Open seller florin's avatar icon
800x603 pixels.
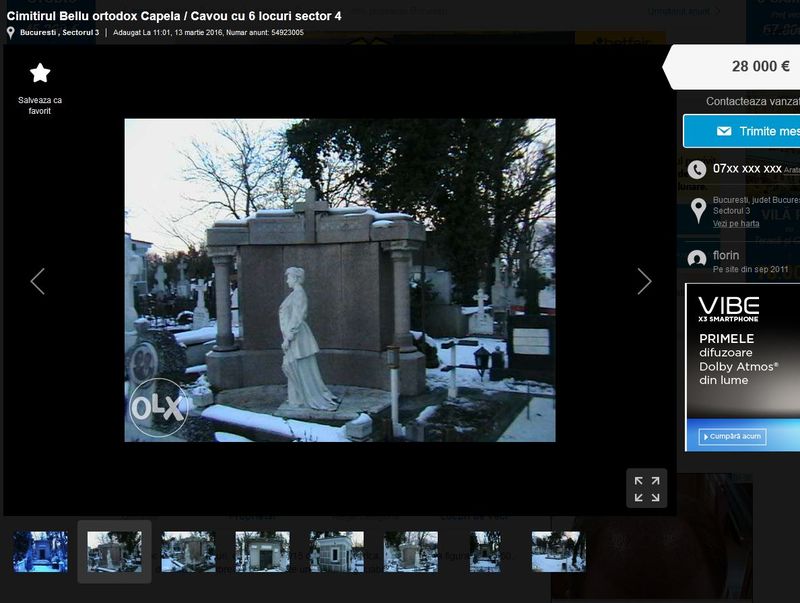click(x=697, y=259)
